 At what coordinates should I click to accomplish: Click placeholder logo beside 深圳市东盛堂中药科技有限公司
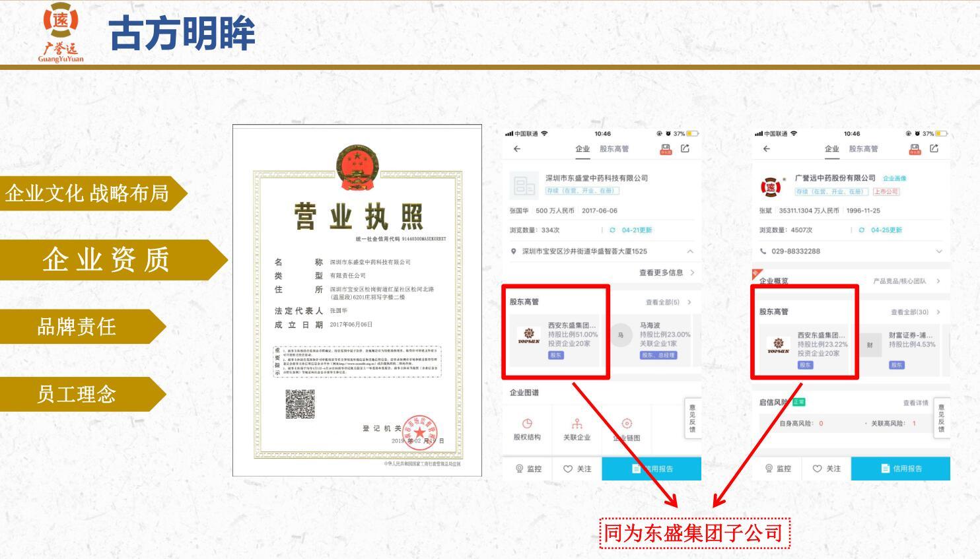tap(524, 186)
